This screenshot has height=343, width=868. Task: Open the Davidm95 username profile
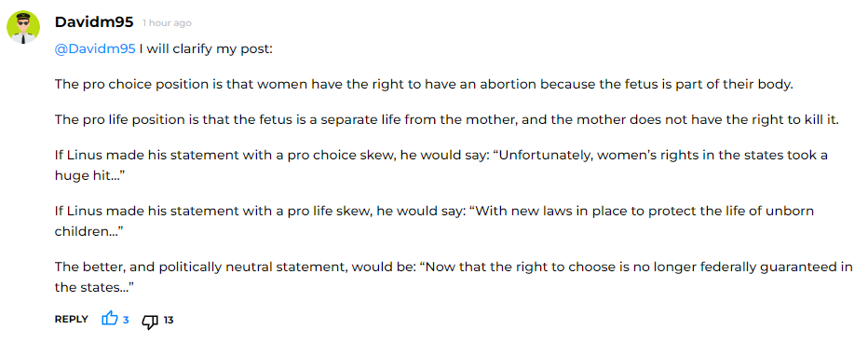coord(94,22)
